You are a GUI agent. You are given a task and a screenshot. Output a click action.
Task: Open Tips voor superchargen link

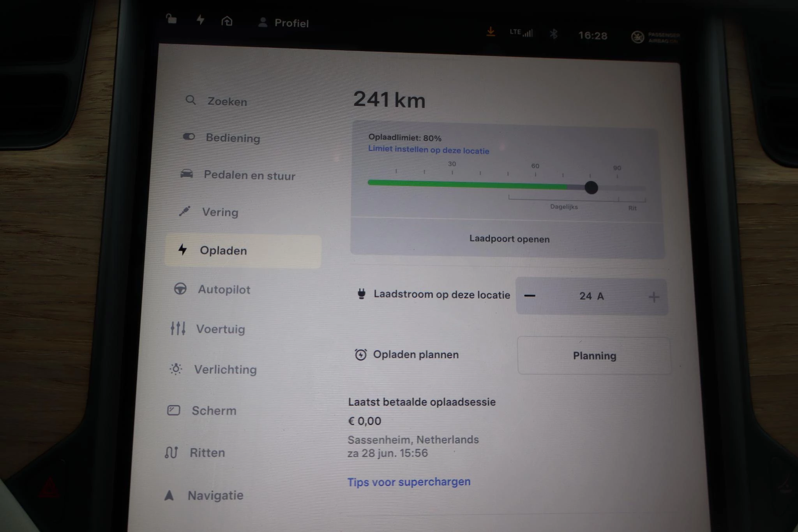tap(409, 482)
